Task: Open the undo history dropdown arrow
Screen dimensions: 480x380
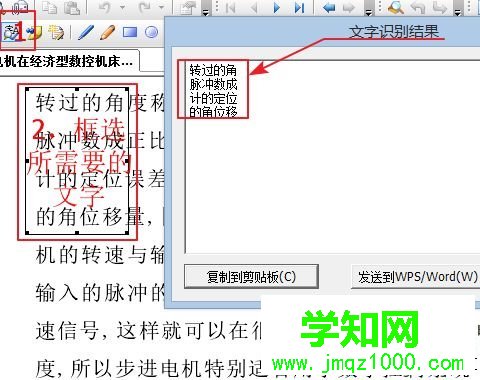Action: point(122,7)
